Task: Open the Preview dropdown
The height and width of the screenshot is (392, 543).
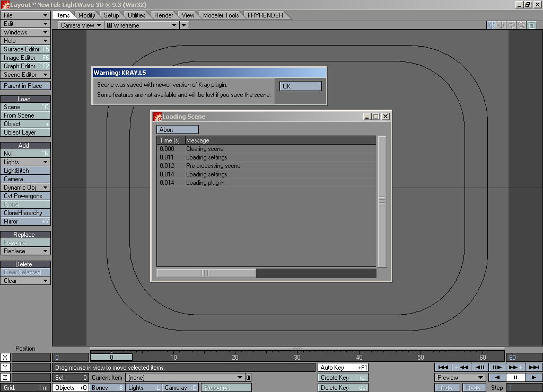Action: click(460, 378)
